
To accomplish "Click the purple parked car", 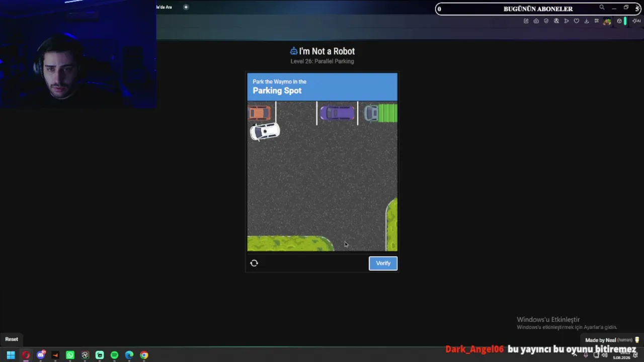I will [337, 113].
